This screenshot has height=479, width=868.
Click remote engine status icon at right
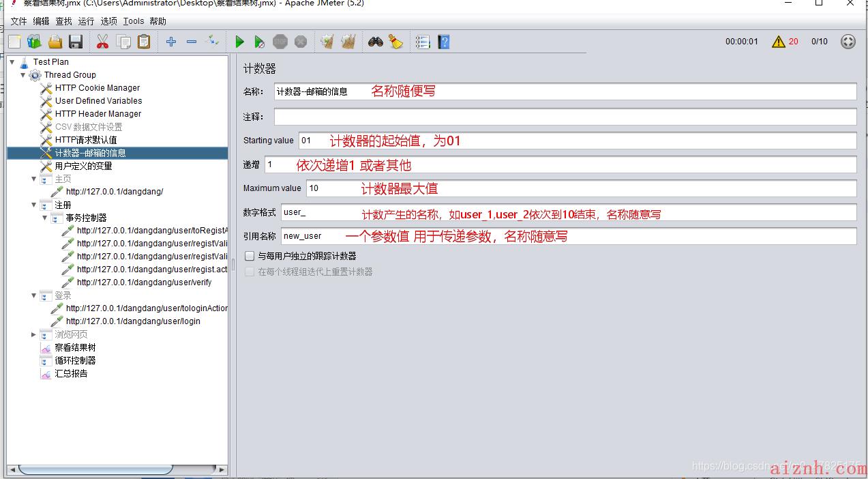[x=848, y=42]
